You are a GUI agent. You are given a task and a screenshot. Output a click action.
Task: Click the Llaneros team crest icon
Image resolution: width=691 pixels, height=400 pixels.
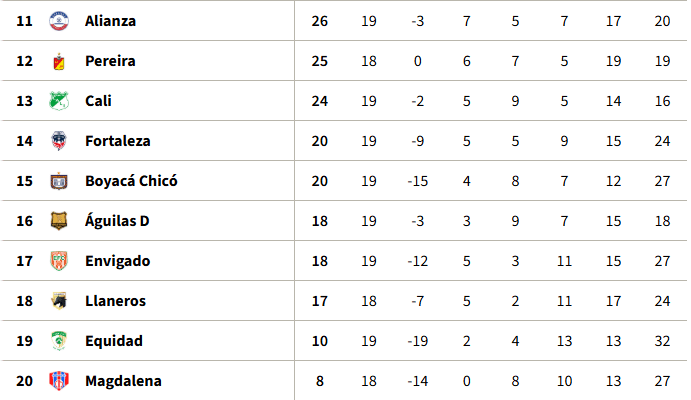click(x=59, y=301)
